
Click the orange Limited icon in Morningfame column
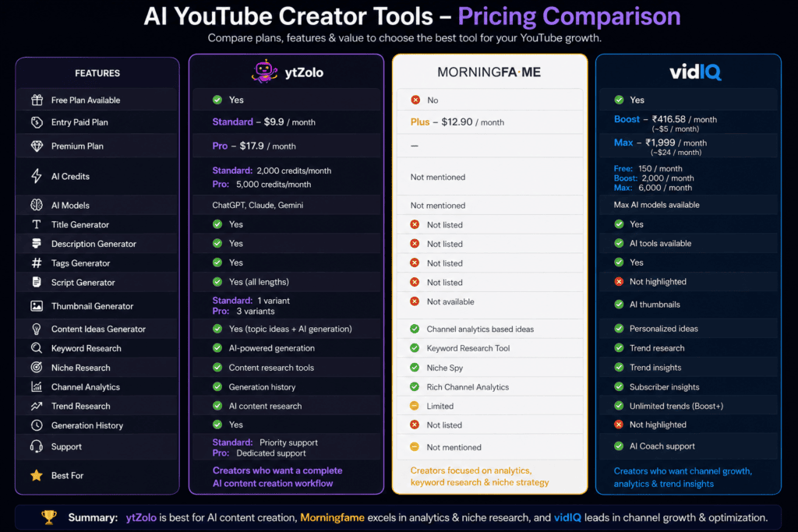click(415, 406)
